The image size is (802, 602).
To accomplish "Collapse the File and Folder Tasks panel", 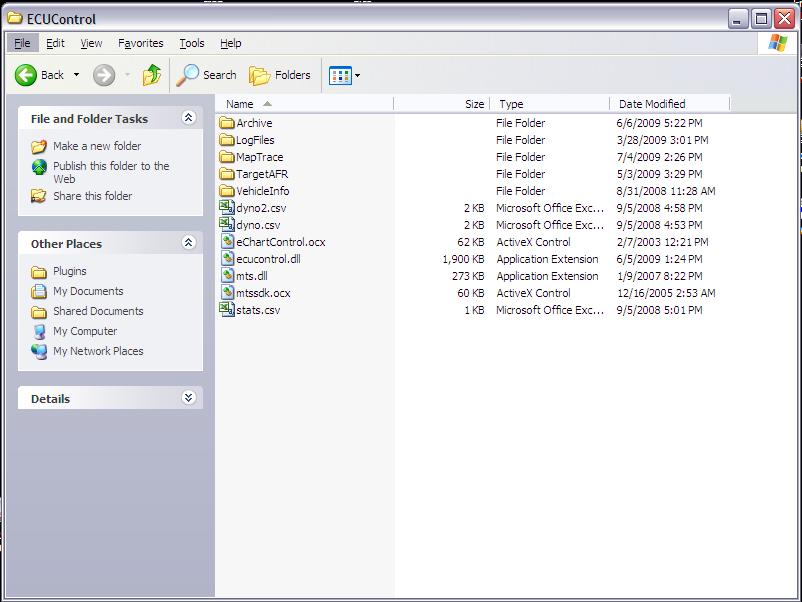I will click(188, 118).
